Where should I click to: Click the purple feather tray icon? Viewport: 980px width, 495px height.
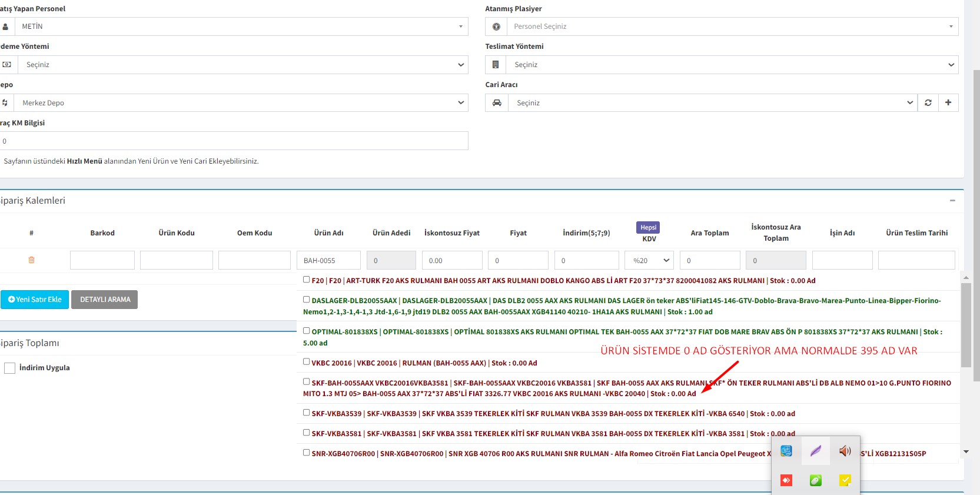(815, 451)
